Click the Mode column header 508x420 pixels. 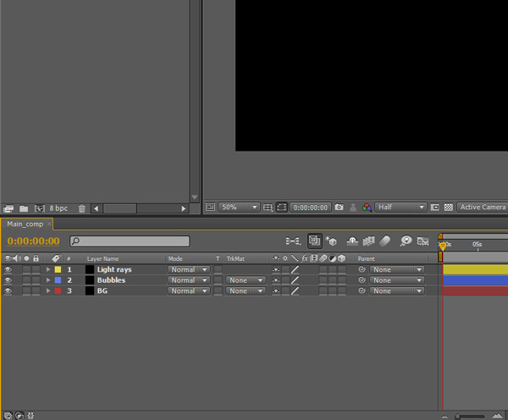(175, 258)
